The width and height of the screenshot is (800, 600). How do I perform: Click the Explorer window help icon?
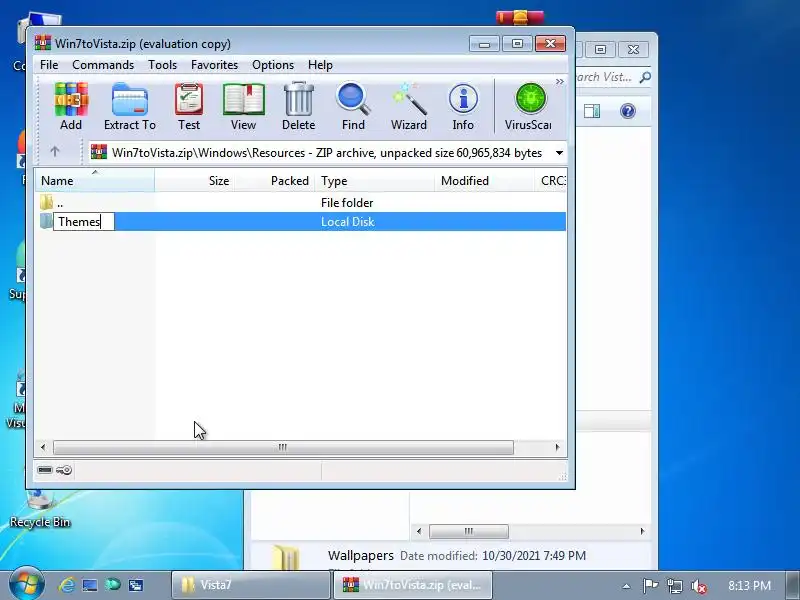[x=628, y=111]
